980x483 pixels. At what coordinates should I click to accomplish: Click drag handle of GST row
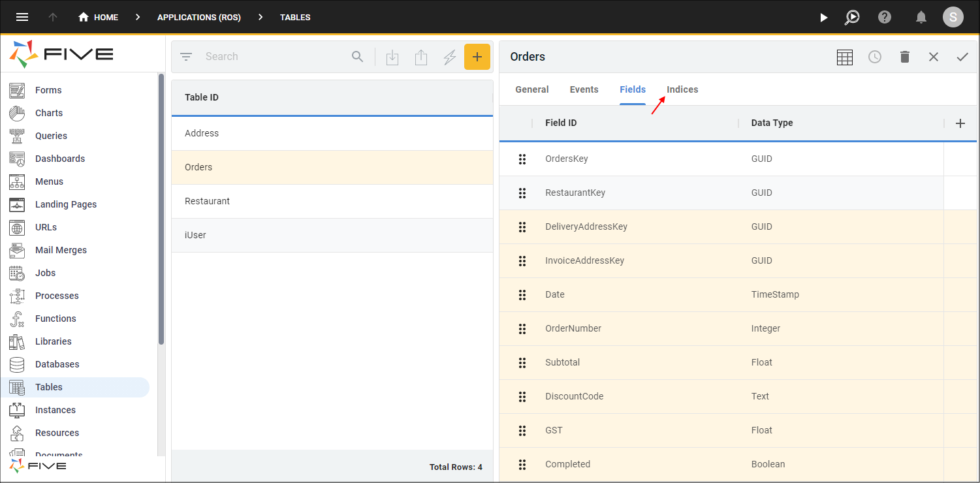522,430
